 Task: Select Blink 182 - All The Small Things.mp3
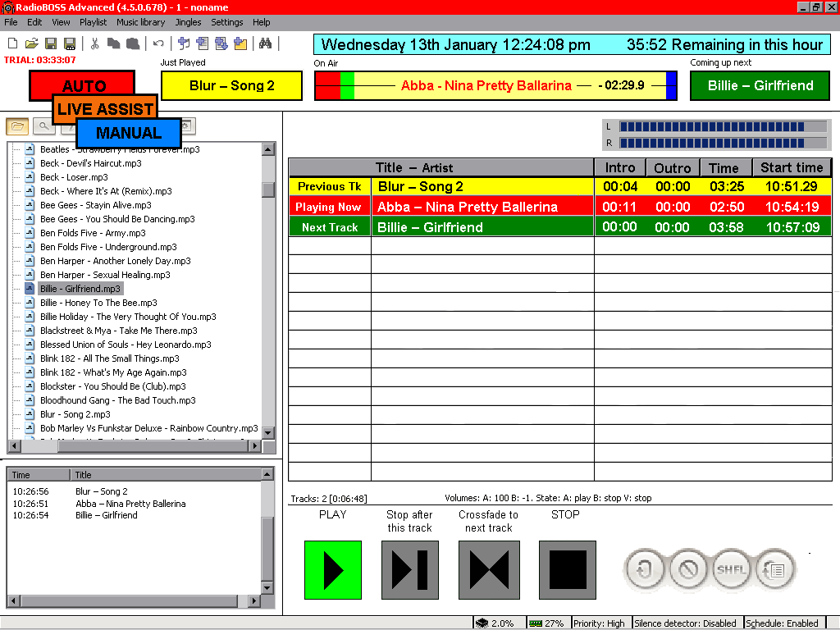point(110,358)
